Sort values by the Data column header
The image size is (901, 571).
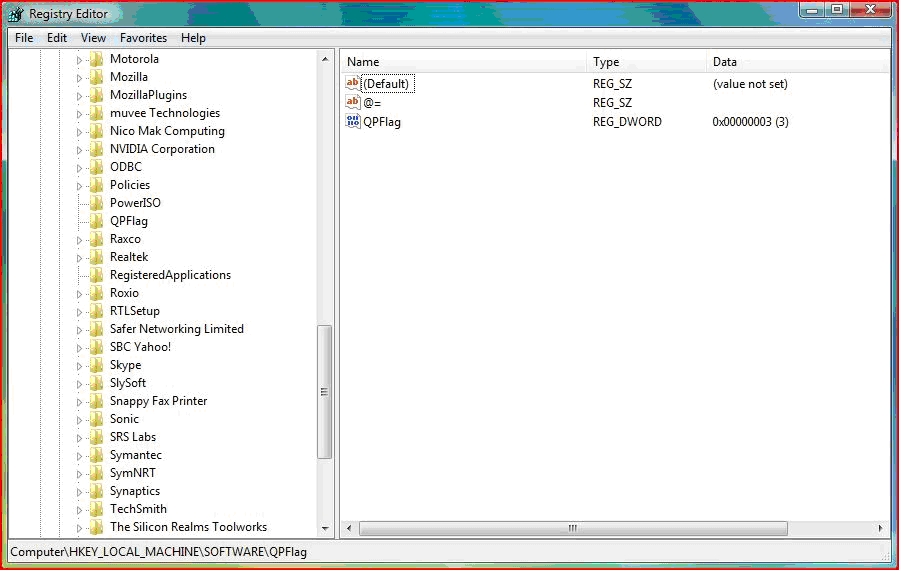(798, 61)
